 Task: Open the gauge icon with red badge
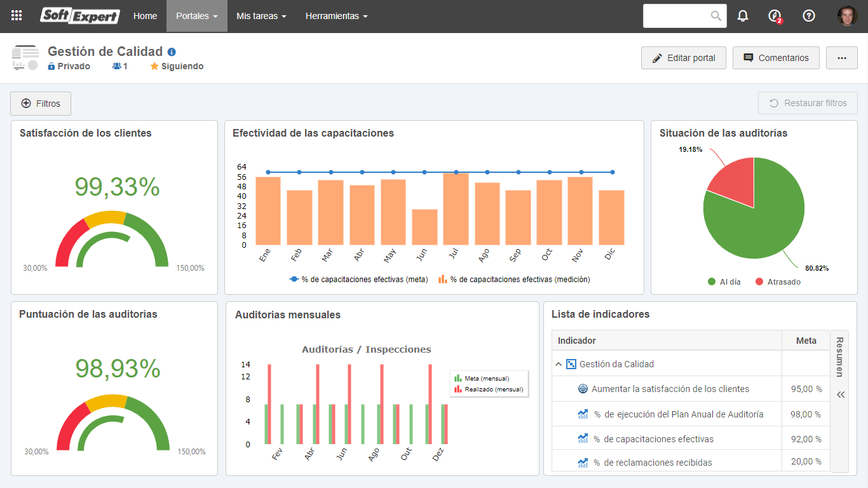(x=775, y=16)
